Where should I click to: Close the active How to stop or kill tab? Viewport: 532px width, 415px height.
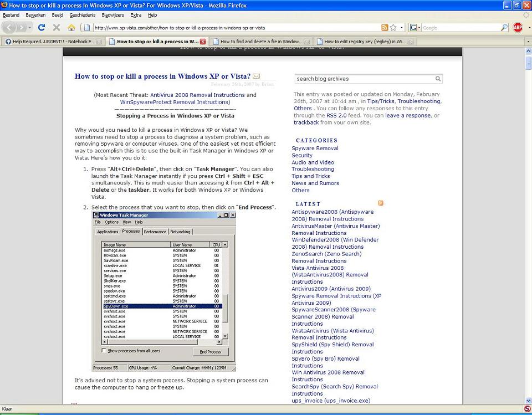(203, 42)
